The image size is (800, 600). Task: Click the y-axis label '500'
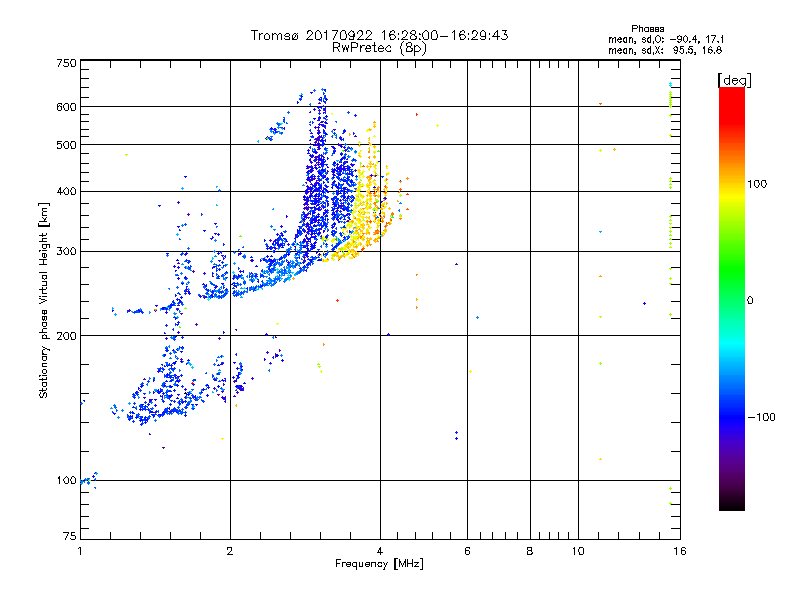67,145
